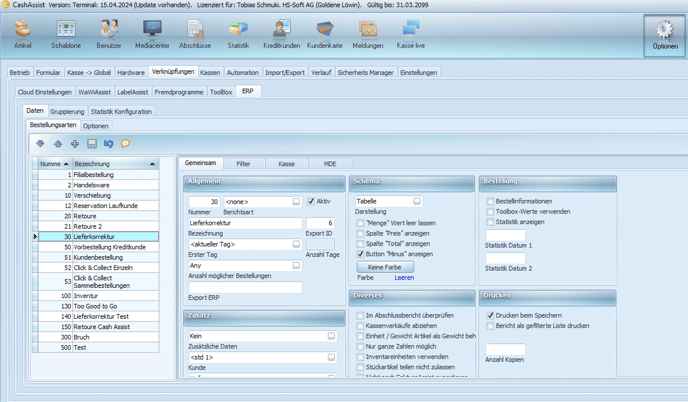Switch to the Filter tab

point(243,164)
